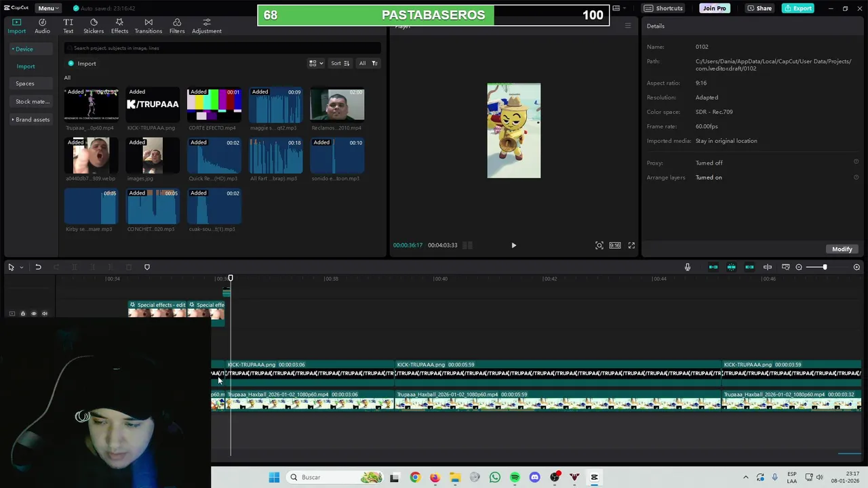Open Discord from the taskbar
Viewport: 868px width, 488px height.
535,477
